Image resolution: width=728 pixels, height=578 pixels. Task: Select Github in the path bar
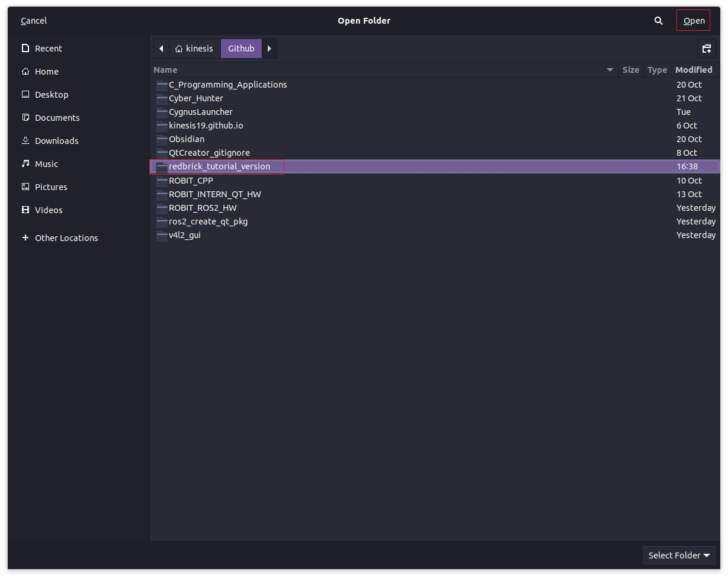241,49
